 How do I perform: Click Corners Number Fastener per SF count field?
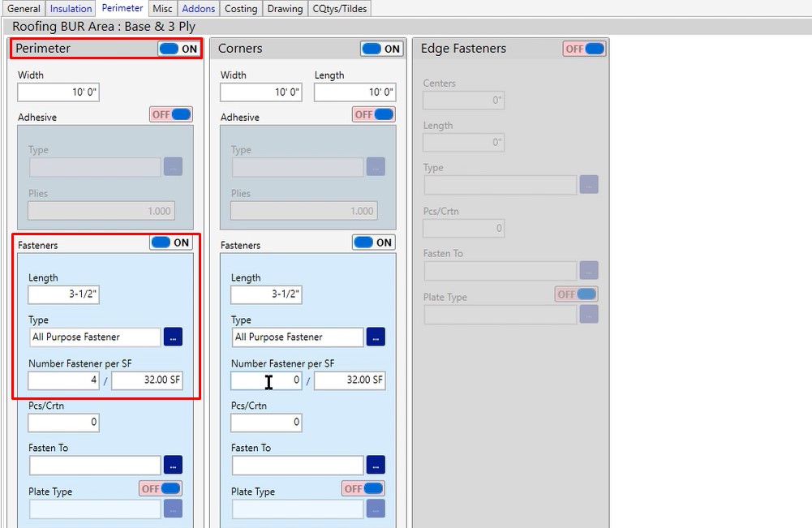266,380
